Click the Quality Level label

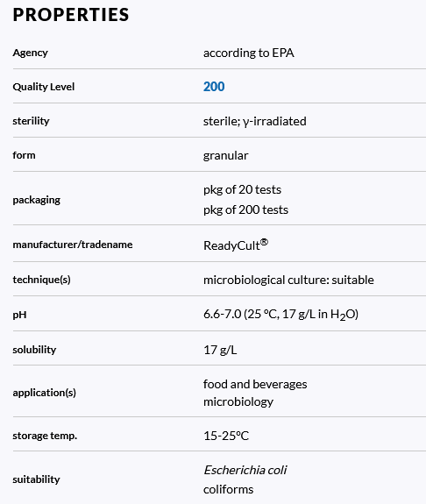(x=44, y=87)
